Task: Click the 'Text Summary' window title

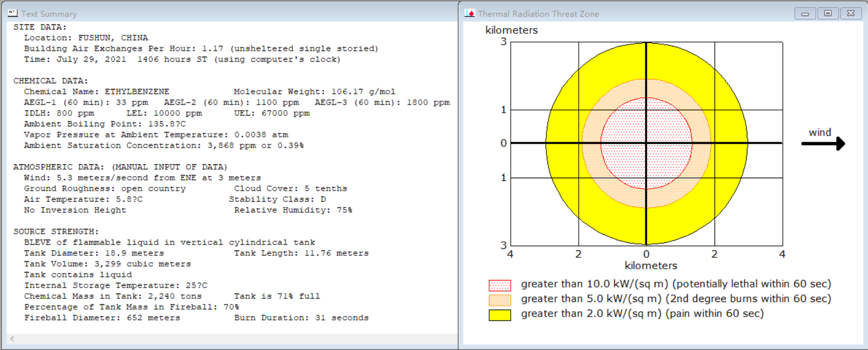Action: tap(49, 14)
